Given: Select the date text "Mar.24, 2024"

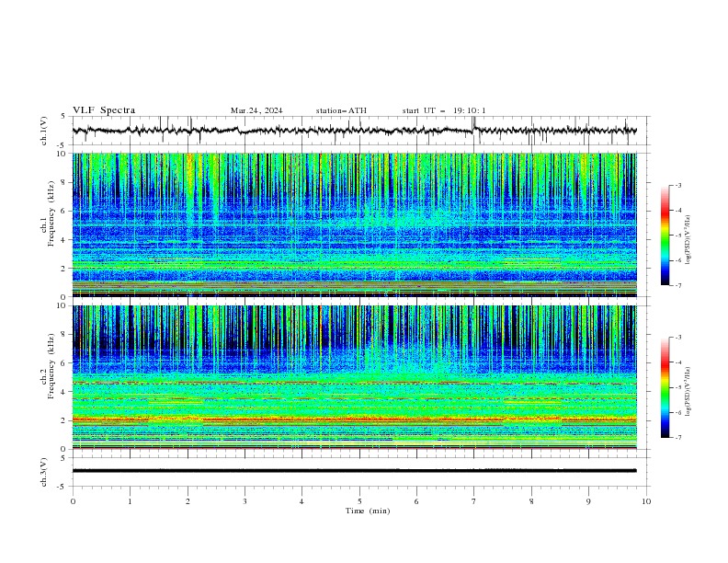Looking at the screenshot, I should coord(256,110).
